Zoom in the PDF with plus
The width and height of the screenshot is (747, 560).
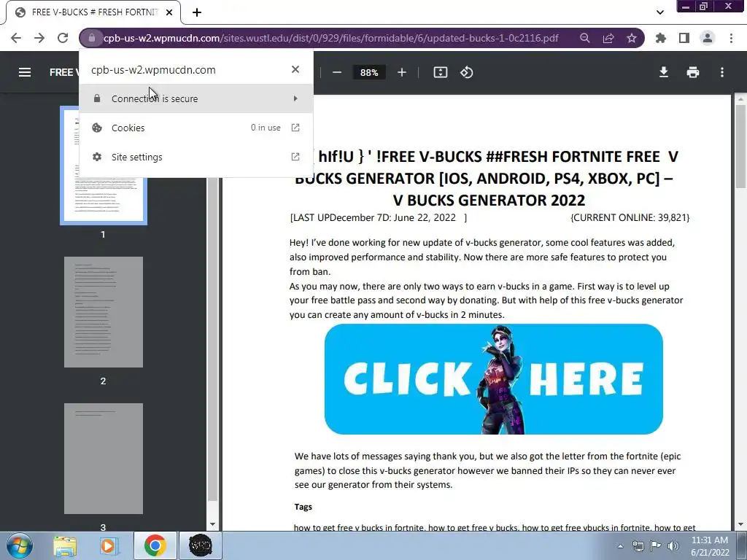(x=402, y=72)
